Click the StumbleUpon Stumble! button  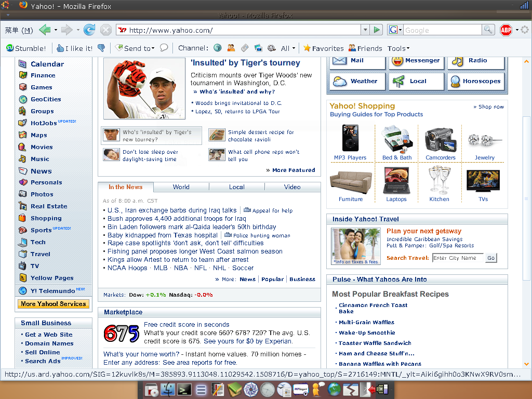point(26,48)
